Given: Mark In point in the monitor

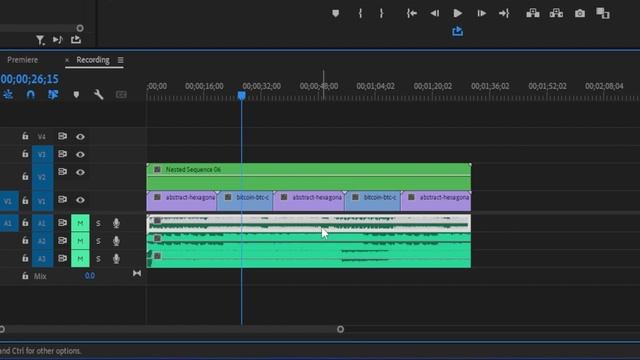Looking at the screenshot, I should pyautogui.click(x=360, y=13).
